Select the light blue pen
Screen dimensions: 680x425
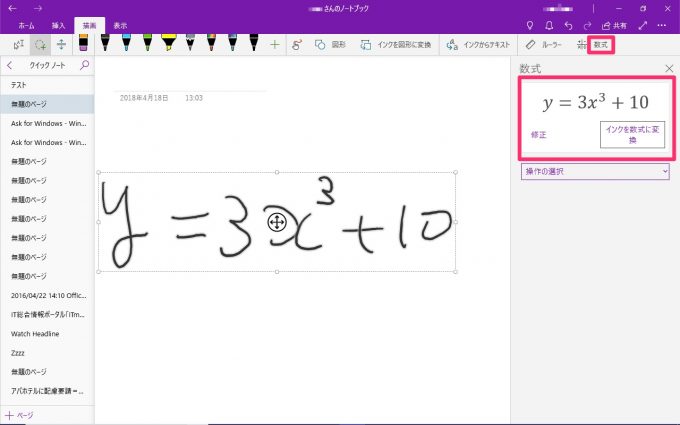(126, 43)
